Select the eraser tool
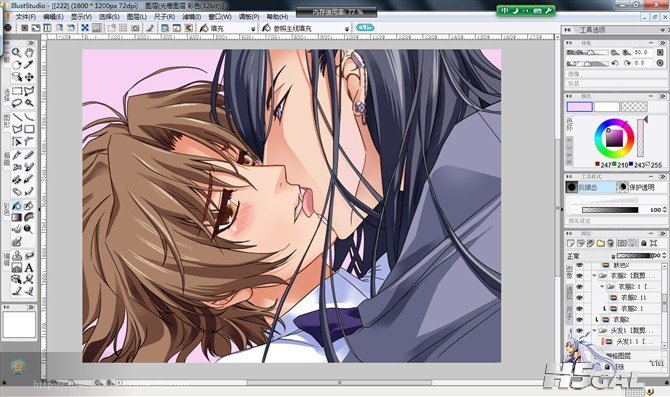The height and width of the screenshot is (397, 670). click(17, 192)
